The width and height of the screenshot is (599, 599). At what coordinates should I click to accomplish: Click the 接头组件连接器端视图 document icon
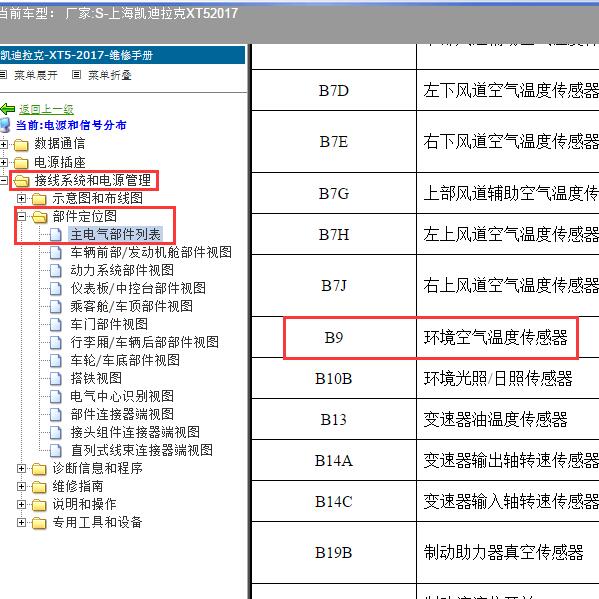point(56,432)
